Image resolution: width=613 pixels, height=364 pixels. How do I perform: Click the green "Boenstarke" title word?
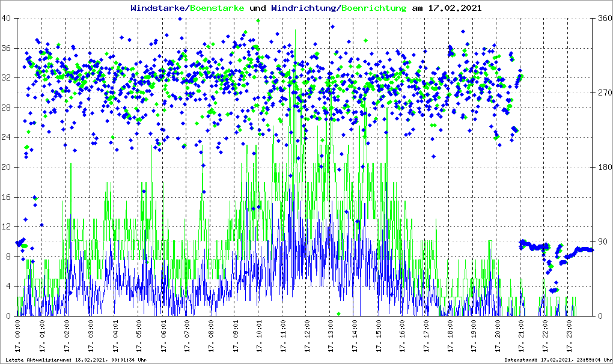click(217, 8)
